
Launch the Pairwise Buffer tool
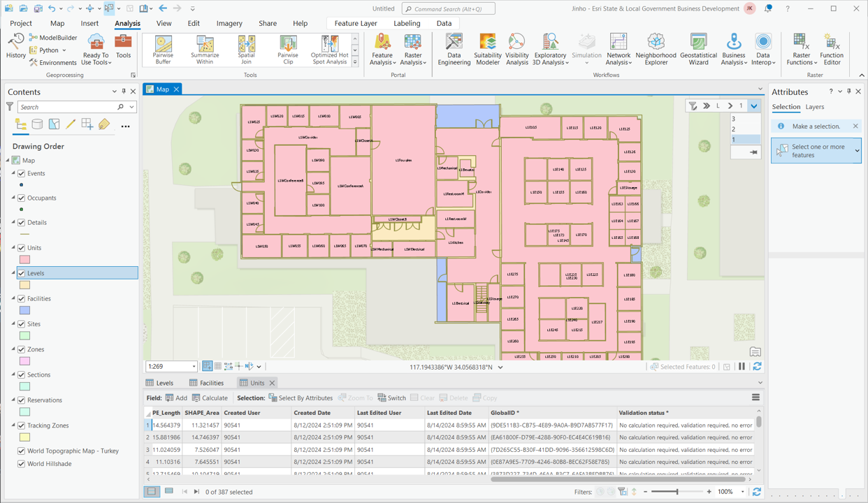(x=163, y=49)
